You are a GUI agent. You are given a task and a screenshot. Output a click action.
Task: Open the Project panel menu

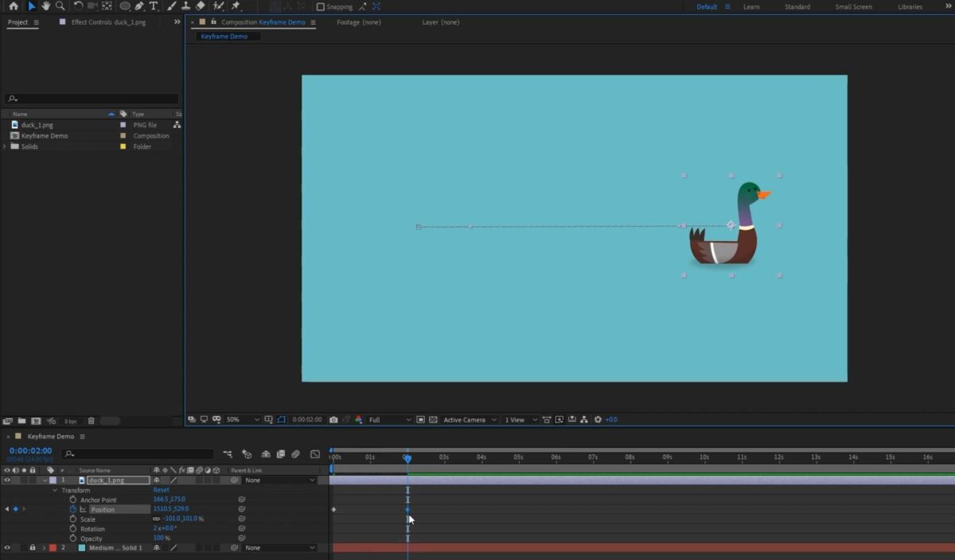point(35,22)
